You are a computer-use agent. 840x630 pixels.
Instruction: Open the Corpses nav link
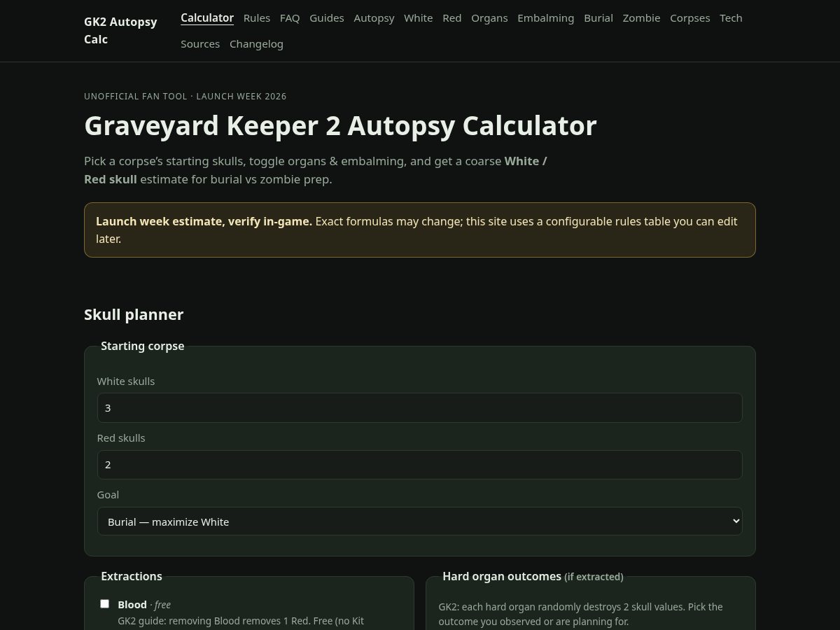pos(690,18)
